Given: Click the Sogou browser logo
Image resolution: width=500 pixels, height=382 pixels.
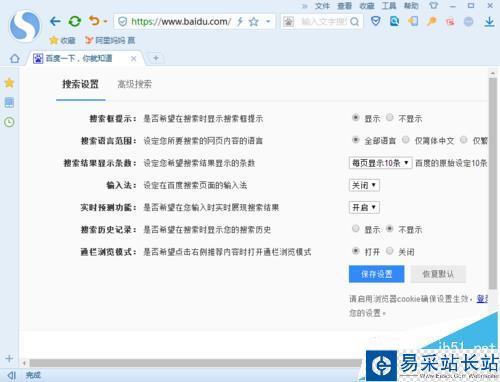Looking at the screenshot, I should click(25, 27).
